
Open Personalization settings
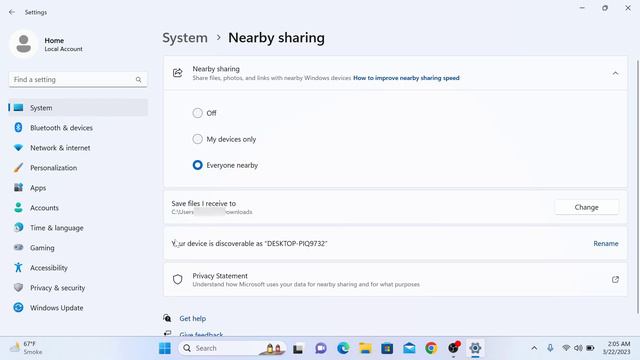(78, 168)
